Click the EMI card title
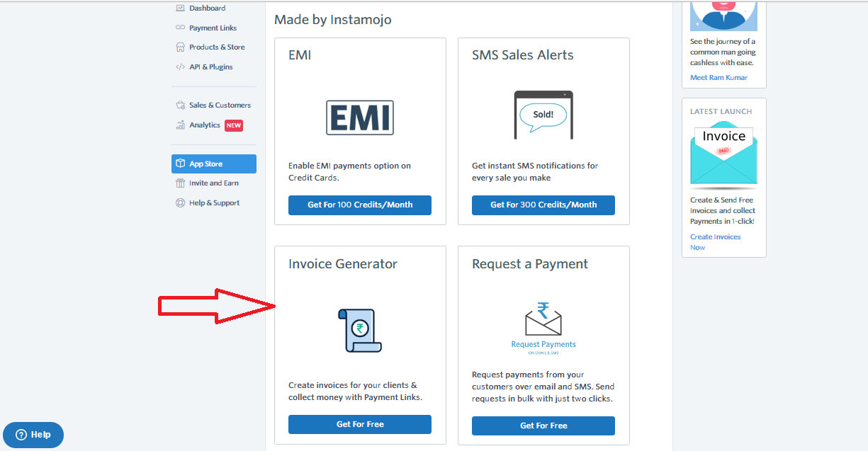Screen dimensions: 868x451 [x=300, y=55]
